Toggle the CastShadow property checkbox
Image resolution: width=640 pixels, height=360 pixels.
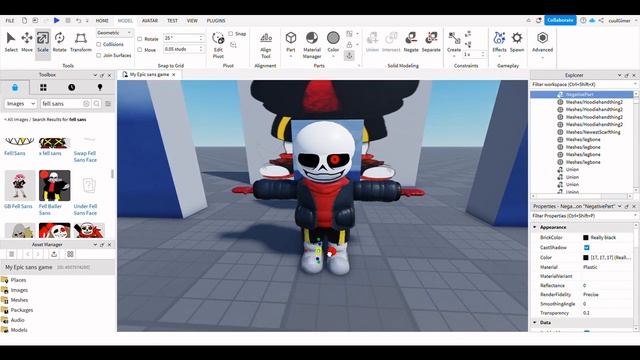coord(587,247)
